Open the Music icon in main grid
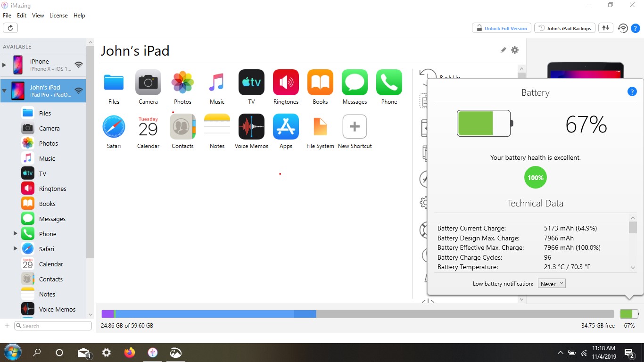 coord(217,82)
